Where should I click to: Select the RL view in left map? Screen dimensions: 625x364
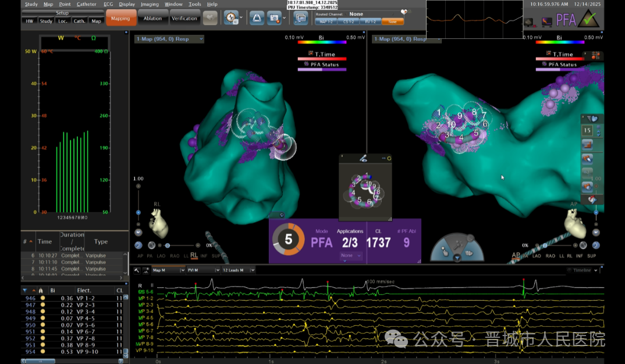(193, 255)
